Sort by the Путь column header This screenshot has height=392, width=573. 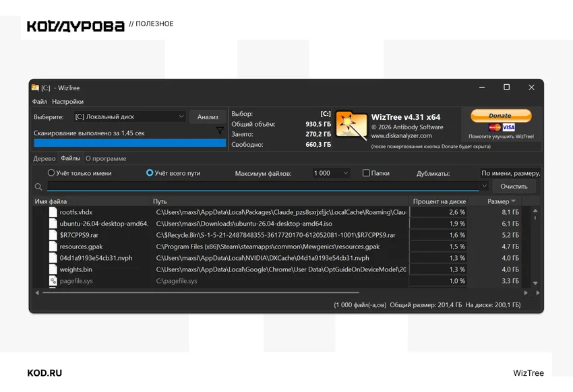tap(280, 201)
